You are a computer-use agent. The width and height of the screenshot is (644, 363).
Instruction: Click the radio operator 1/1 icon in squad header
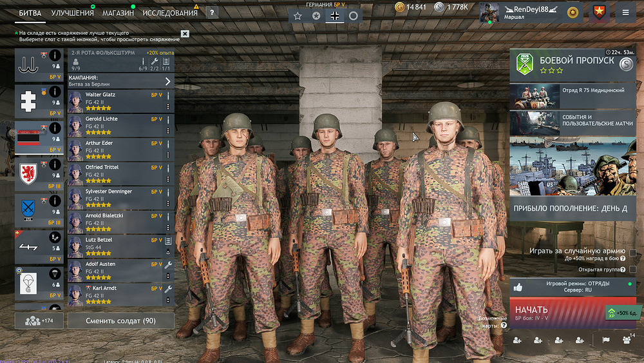[x=166, y=61]
